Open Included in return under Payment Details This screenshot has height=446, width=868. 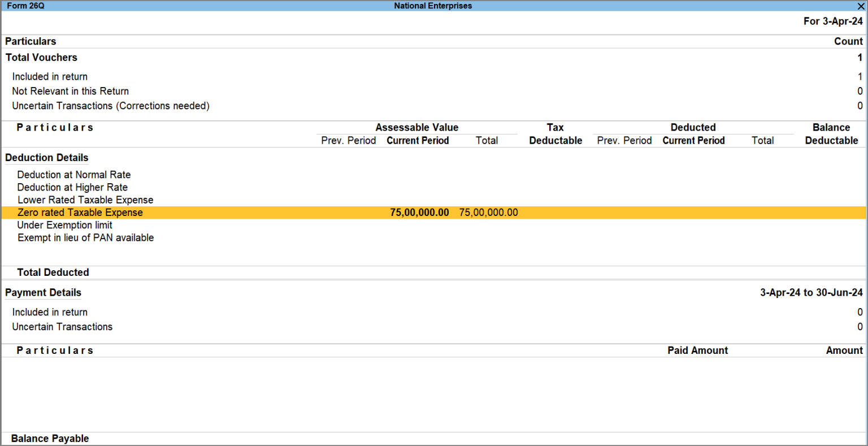coord(50,311)
